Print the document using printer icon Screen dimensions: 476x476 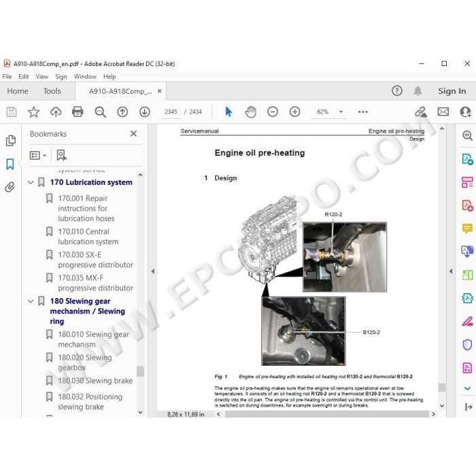[x=78, y=112]
